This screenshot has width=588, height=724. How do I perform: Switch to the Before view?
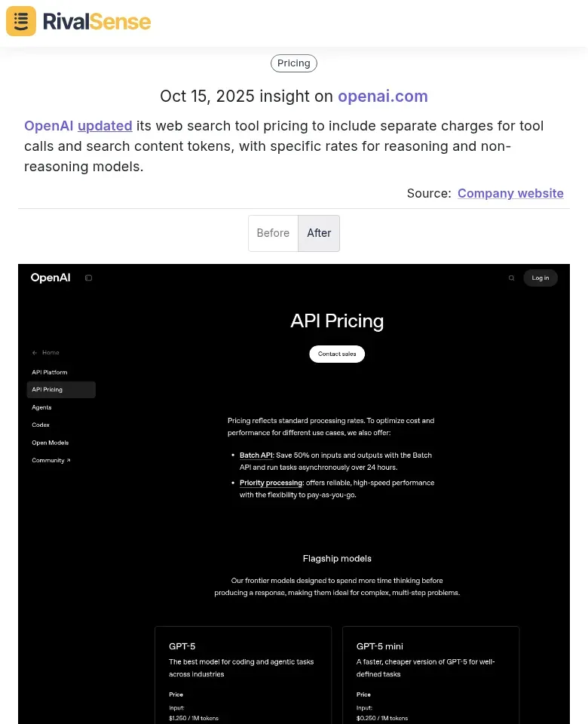point(273,233)
